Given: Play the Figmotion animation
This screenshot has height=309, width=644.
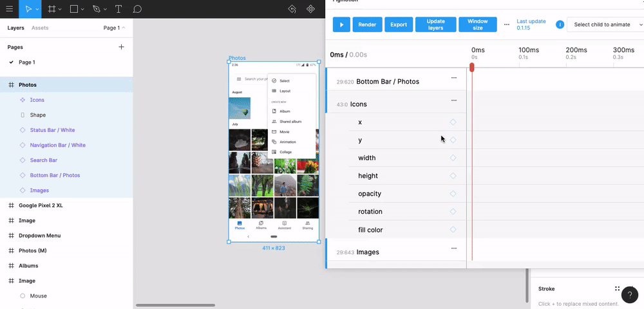Looking at the screenshot, I should (x=341, y=24).
